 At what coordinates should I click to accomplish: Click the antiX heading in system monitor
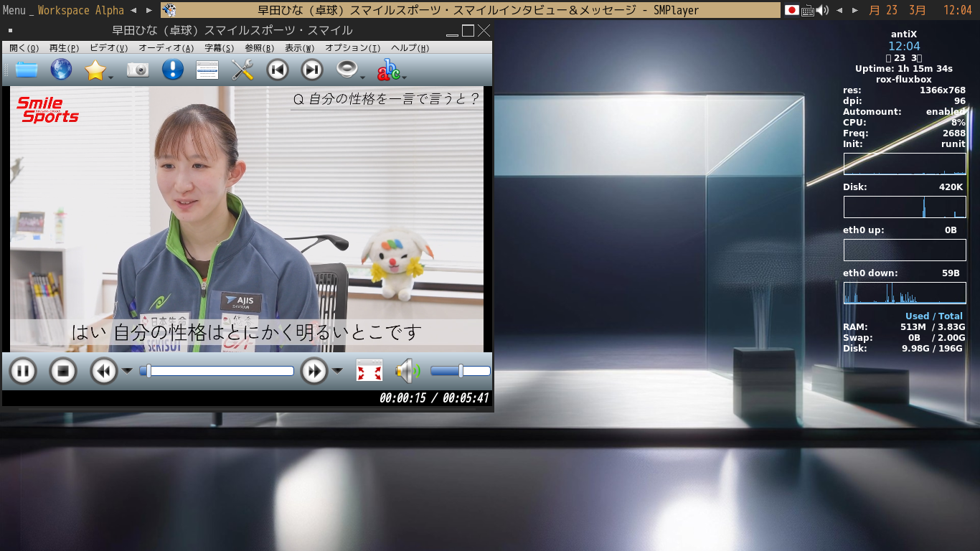pyautogui.click(x=904, y=34)
